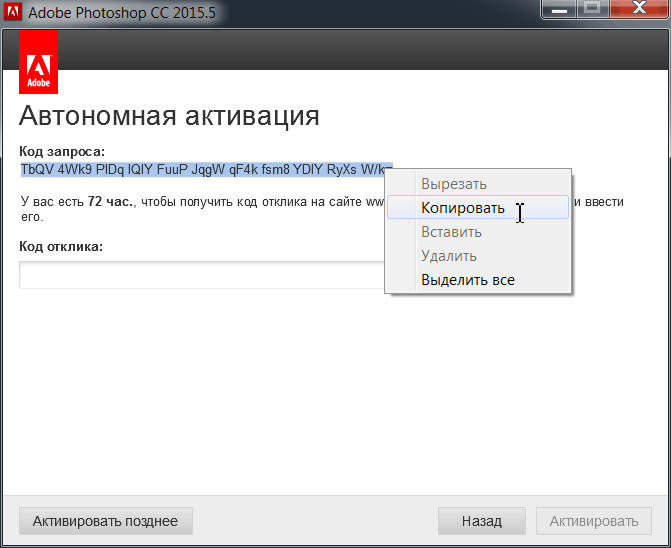This screenshot has height=548, width=671.
Task: Click the Автономная активация heading
Action: pos(169,116)
